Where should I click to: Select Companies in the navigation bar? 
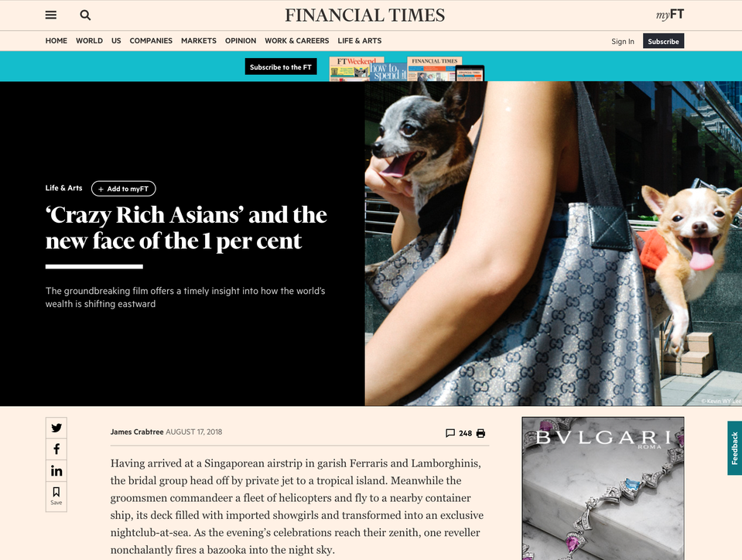151,41
